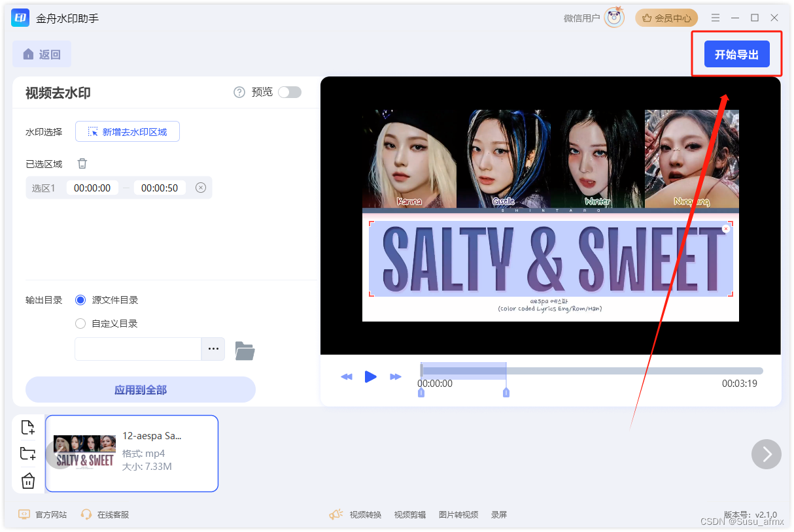Close the watermark selection box in preview
This screenshot has height=532, width=794.
(x=725, y=229)
